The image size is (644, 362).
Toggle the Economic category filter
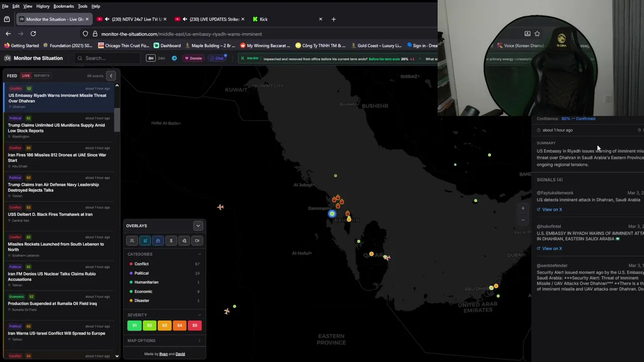pos(165,292)
